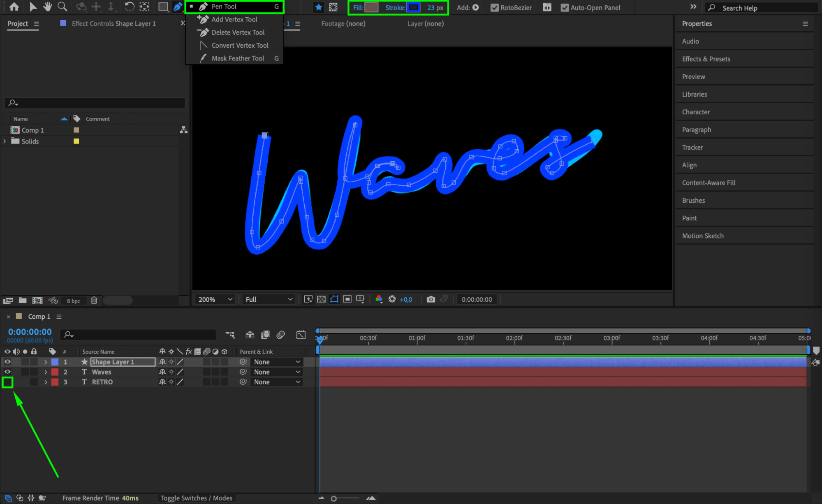Select the Rectangle shape tool
Image resolution: width=822 pixels, height=504 pixels.
tap(163, 7)
